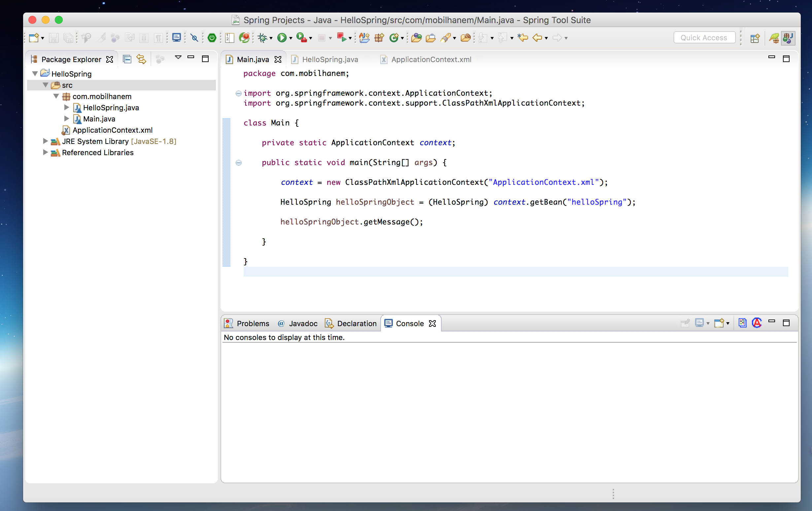Image resolution: width=812 pixels, height=511 pixels.
Task: Click the Open Type folder icon
Action: (x=416, y=38)
